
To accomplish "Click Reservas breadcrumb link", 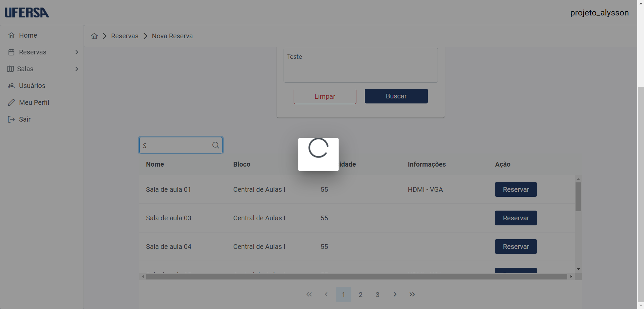I will [125, 36].
